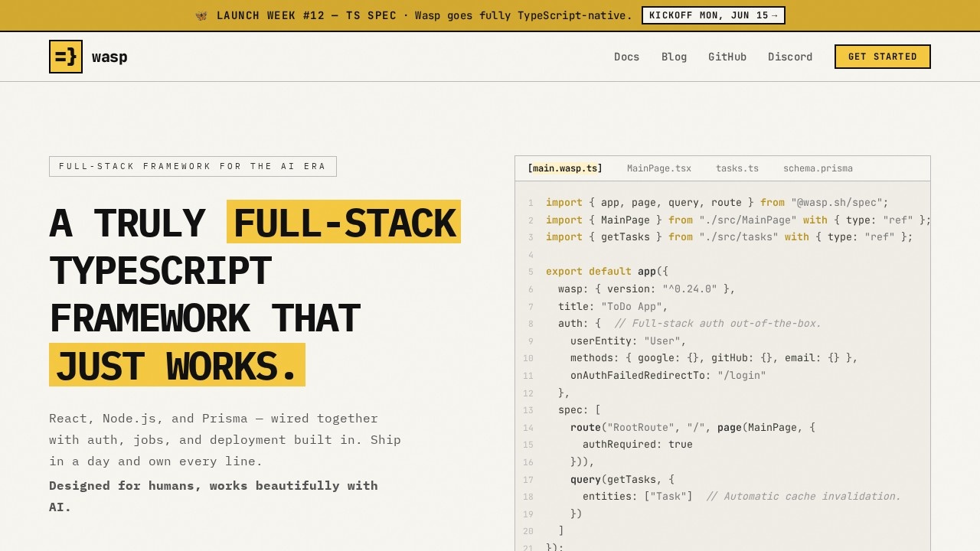
Task: Click the FULL-STACK FRAMEWORK FOR THE AI ERA badge
Action: [x=193, y=166]
